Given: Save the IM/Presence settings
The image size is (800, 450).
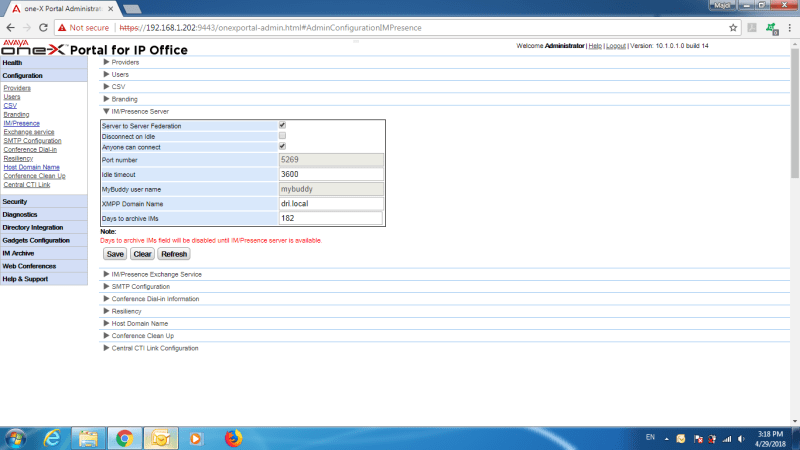Looking at the screenshot, I should [x=115, y=254].
